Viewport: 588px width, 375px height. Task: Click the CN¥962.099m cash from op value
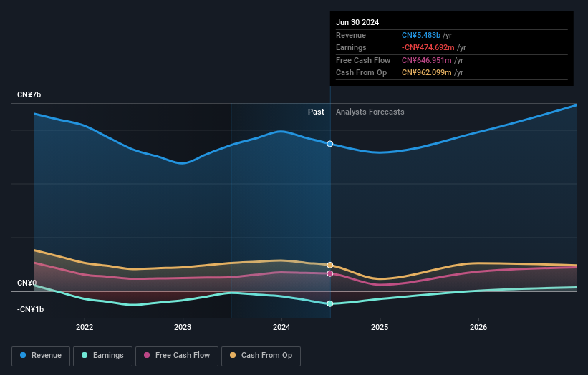pos(426,73)
